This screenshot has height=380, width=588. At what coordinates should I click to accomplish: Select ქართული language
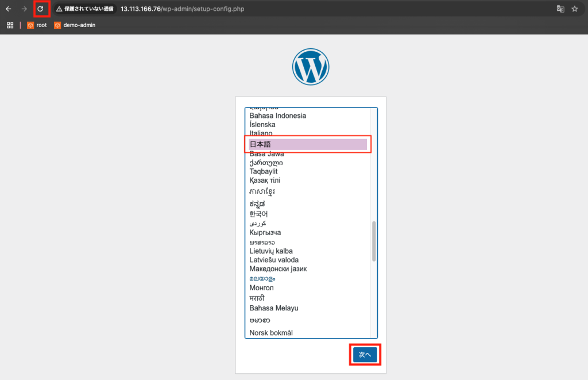tap(308, 163)
